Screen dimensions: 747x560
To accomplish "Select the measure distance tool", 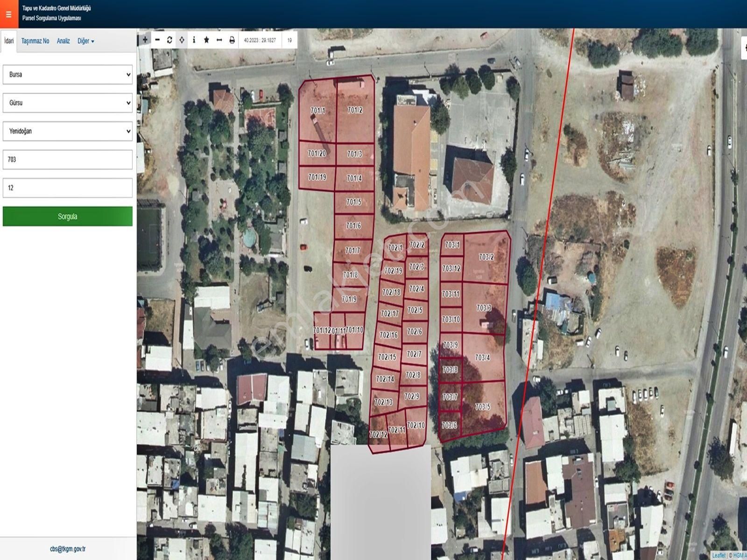I will pos(219,40).
